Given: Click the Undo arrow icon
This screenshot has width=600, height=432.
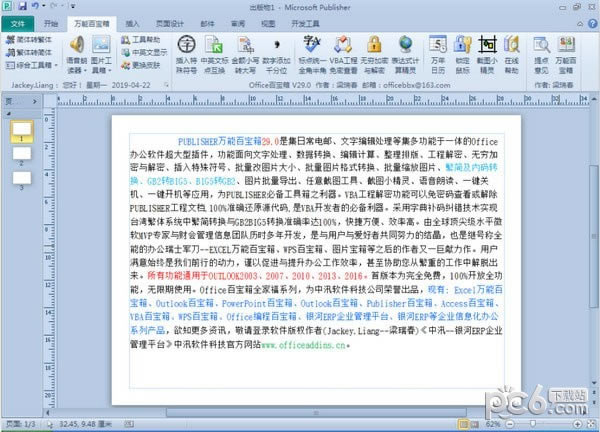Looking at the screenshot, I should (x=35, y=6).
